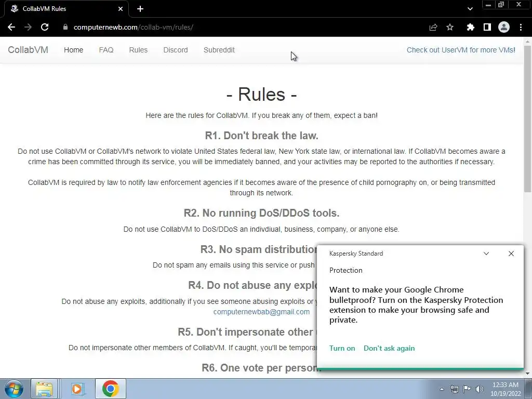The height and width of the screenshot is (399, 532).
Task: Open the volume speaker tray icon
Action: (479, 389)
